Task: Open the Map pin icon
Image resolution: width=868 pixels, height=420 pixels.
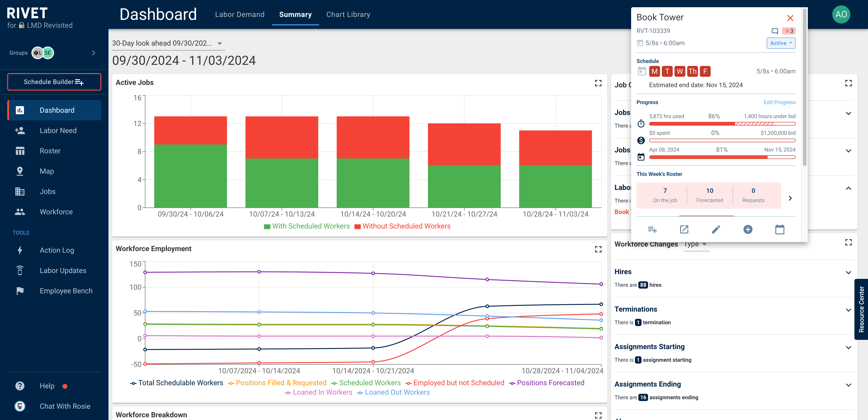Action: tap(20, 171)
